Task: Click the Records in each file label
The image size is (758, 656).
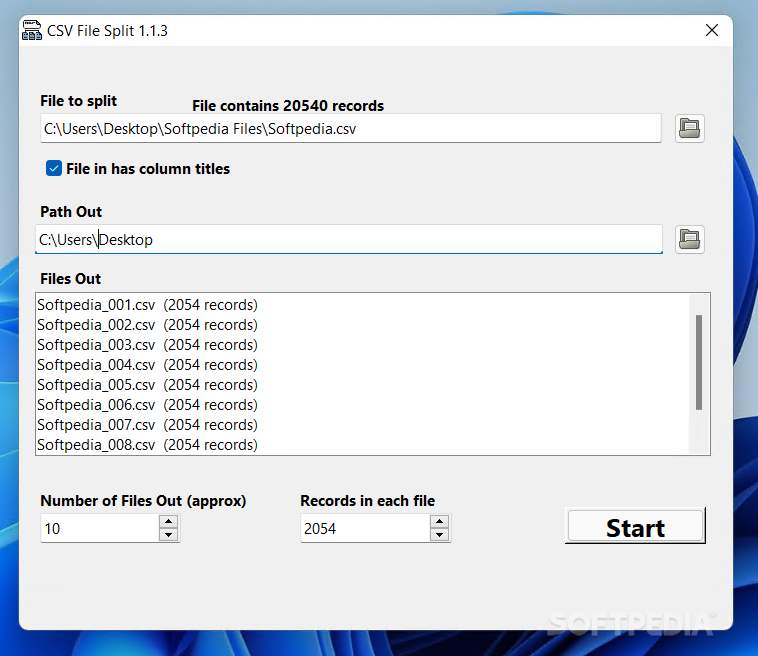Action: tap(367, 501)
